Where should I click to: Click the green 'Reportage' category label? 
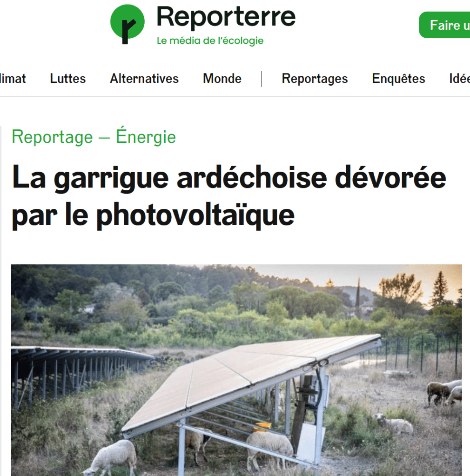pyautogui.click(x=52, y=137)
